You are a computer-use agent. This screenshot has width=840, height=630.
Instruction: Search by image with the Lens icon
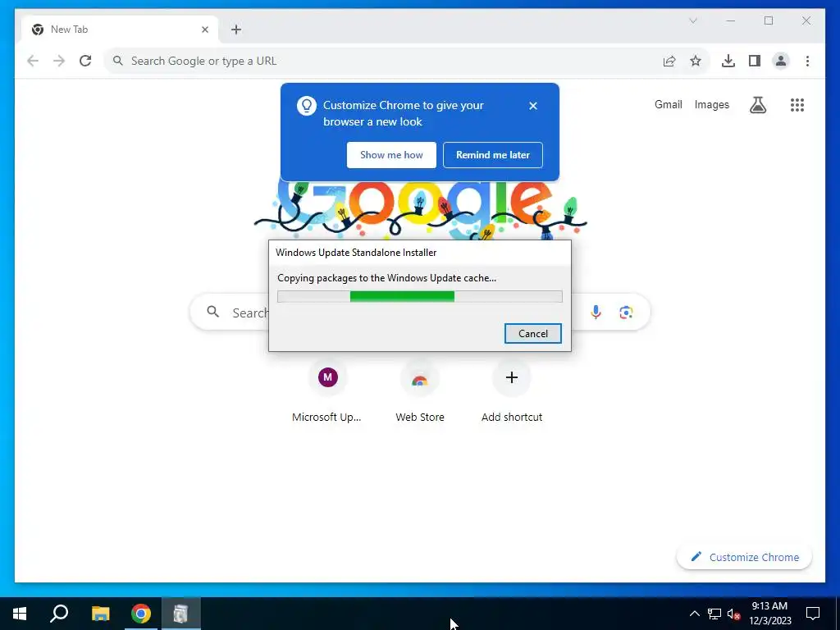point(626,312)
